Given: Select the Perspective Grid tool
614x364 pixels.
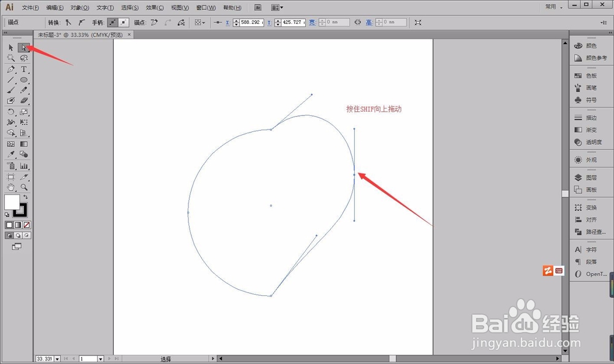Looking at the screenshot, I should coord(24,133).
